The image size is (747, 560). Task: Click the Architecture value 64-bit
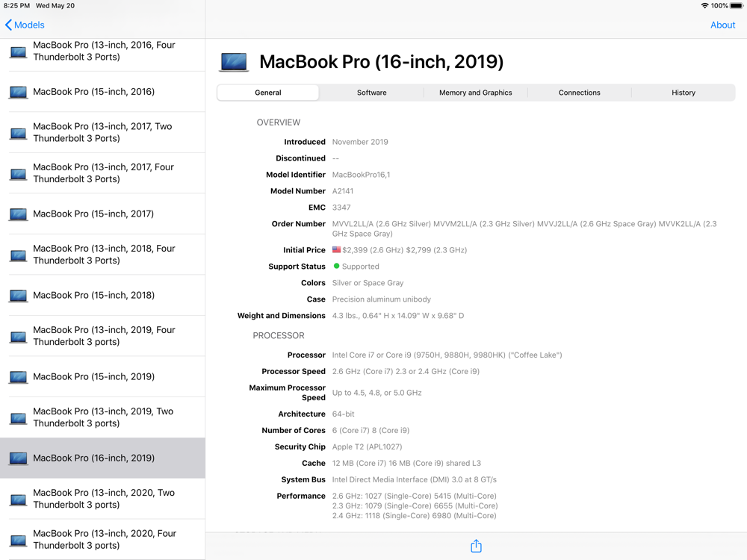pos(343,414)
